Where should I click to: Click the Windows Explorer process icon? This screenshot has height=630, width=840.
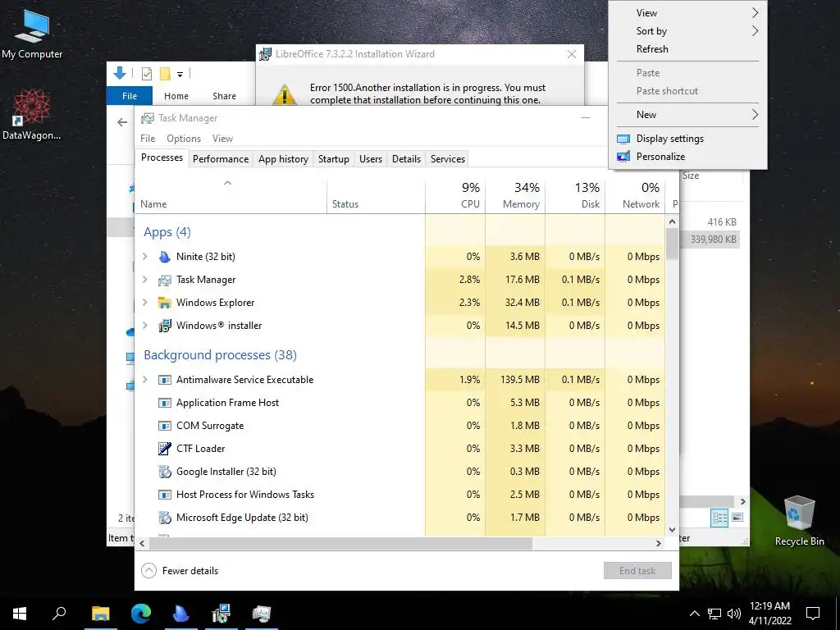[x=164, y=303]
